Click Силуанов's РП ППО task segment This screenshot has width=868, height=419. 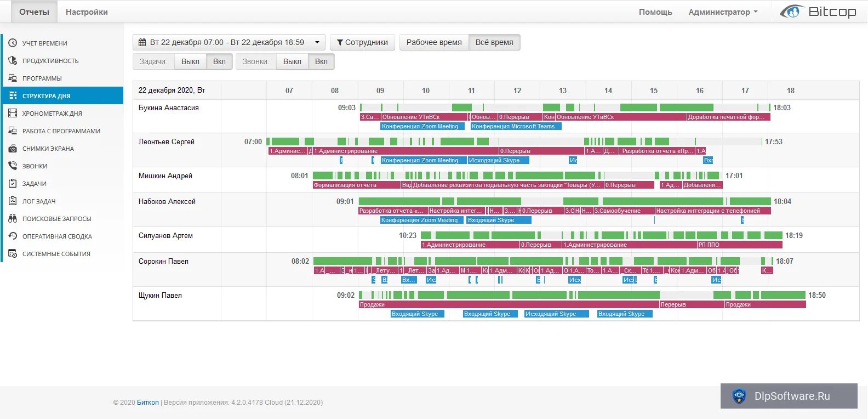[740, 245]
